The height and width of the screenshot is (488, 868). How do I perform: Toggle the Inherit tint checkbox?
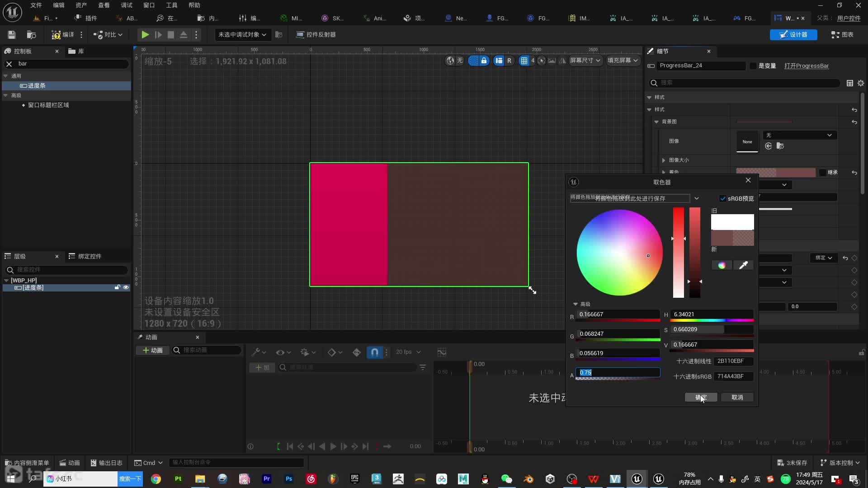tap(823, 173)
